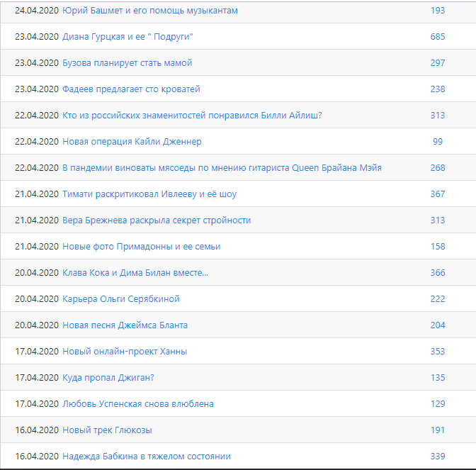
Task: Open article about Queen guitarist Брайана Мэйя
Action: coord(222,168)
